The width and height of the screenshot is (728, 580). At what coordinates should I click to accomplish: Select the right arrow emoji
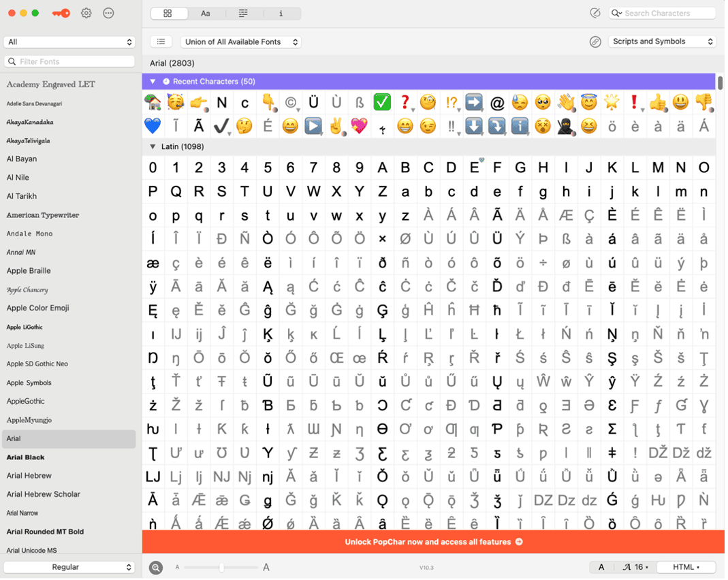474,102
